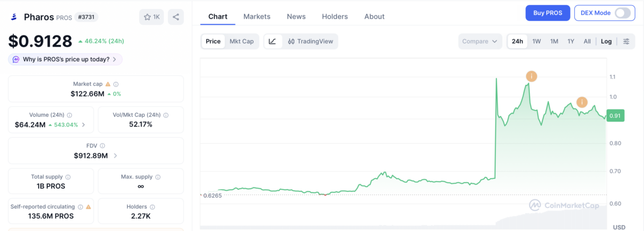
Task: Click the 1B PROS total supply value
Action: point(51,187)
